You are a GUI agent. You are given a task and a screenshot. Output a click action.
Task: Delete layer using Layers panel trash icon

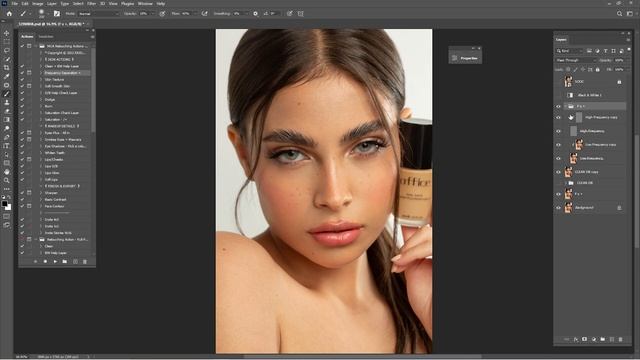621,339
